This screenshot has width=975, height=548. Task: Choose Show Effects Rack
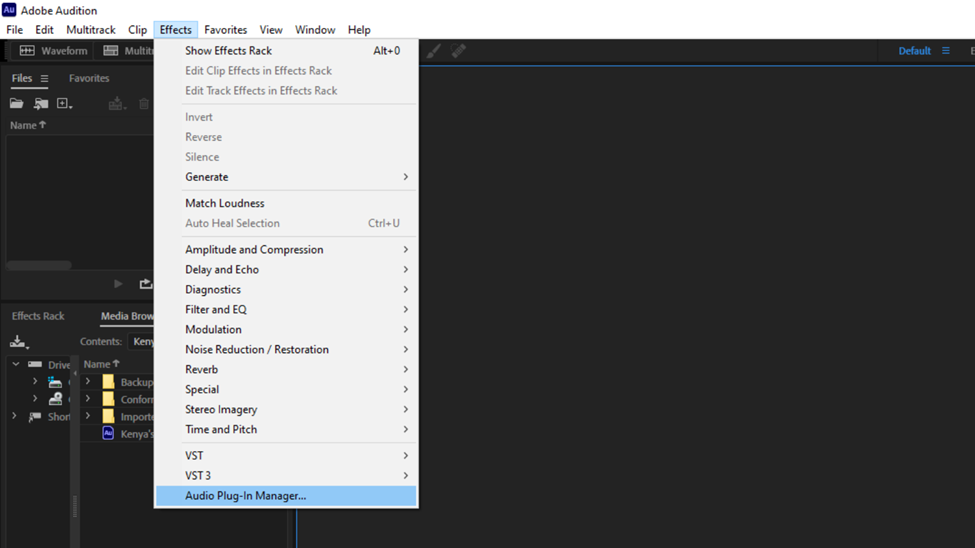pos(286,51)
